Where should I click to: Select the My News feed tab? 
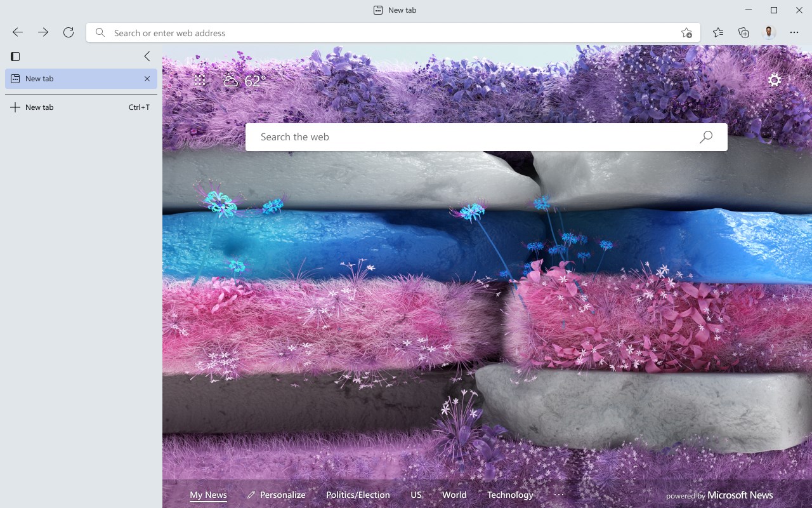click(208, 495)
